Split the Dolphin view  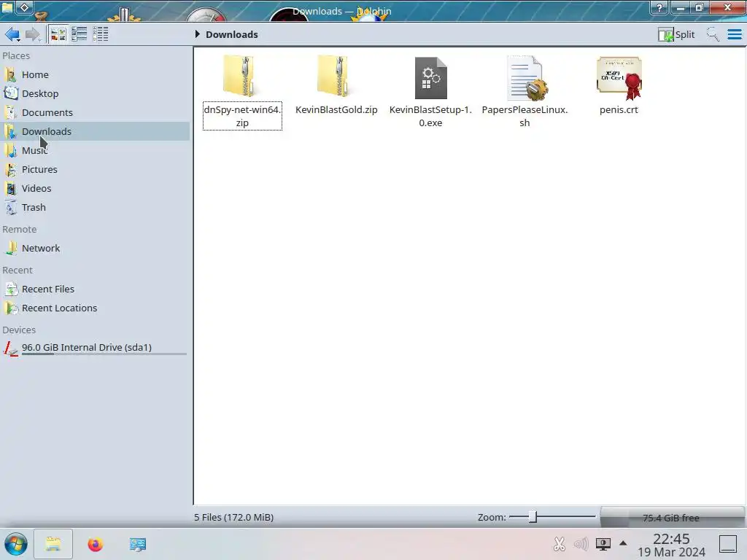pyautogui.click(x=676, y=34)
